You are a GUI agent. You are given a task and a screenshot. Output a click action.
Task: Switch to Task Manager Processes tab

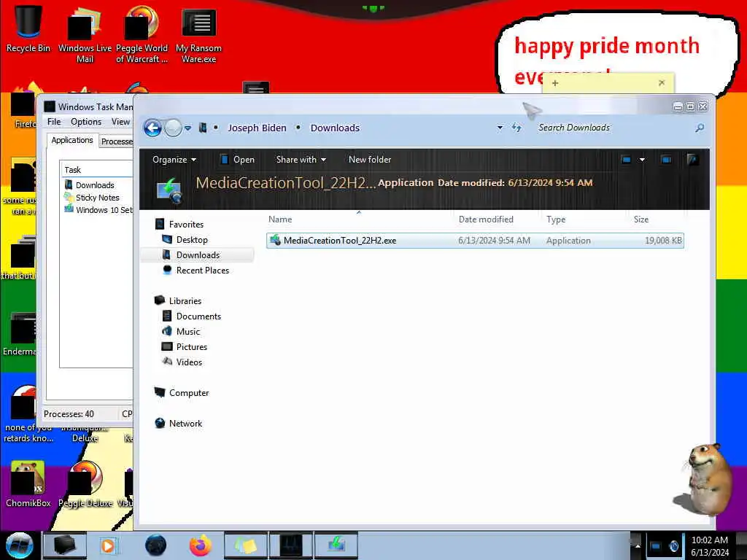pos(117,141)
